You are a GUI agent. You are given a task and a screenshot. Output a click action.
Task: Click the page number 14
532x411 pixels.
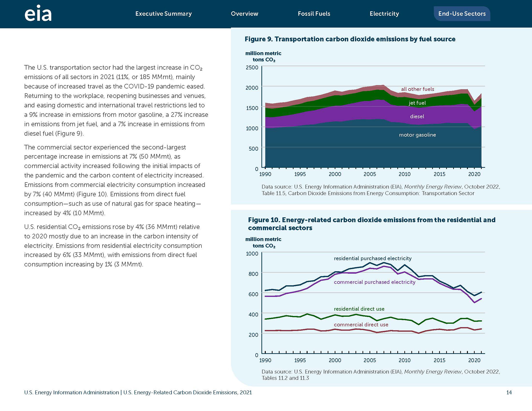click(x=509, y=392)
